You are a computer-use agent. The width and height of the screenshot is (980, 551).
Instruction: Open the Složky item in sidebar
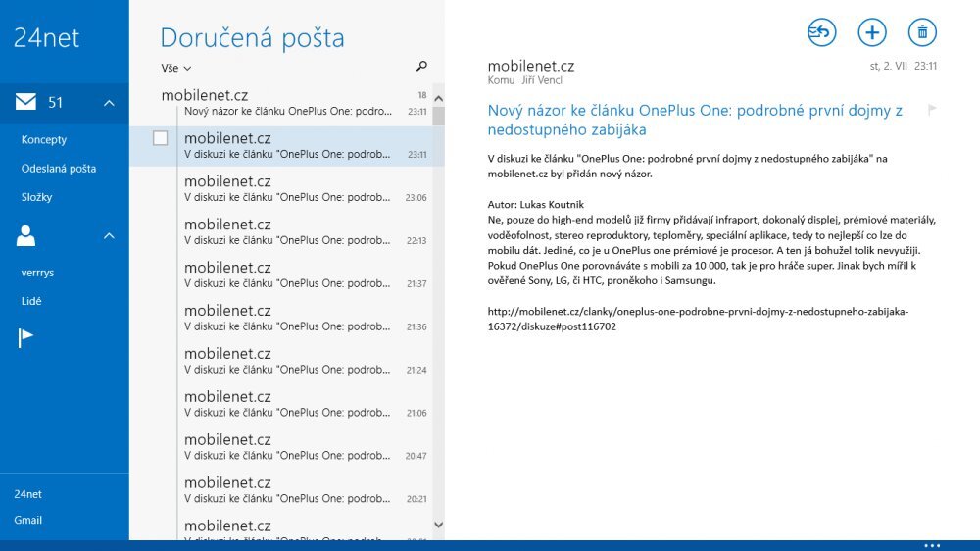click(36, 197)
